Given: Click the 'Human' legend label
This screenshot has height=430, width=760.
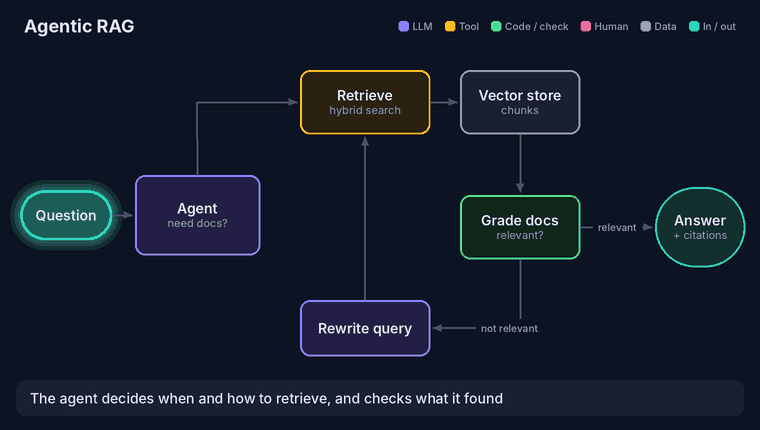Looking at the screenshot, I should (x=611, y=26).
